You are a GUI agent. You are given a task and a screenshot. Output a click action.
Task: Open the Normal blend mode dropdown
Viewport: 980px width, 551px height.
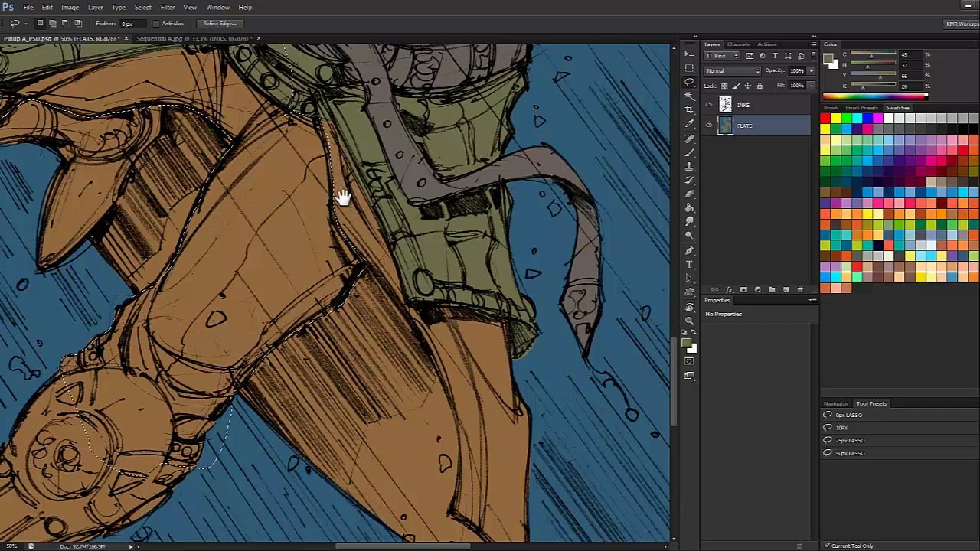[x=733, y=70]
